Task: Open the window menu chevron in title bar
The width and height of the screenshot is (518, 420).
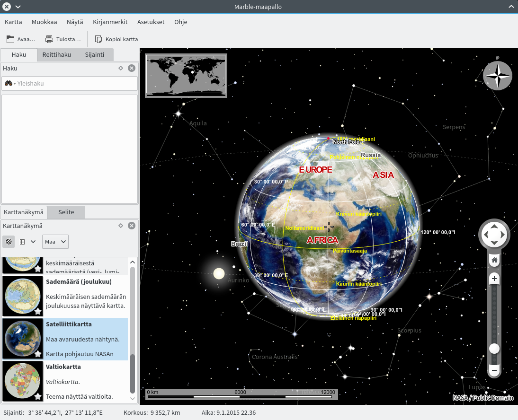Action: (x=18, y=7)
